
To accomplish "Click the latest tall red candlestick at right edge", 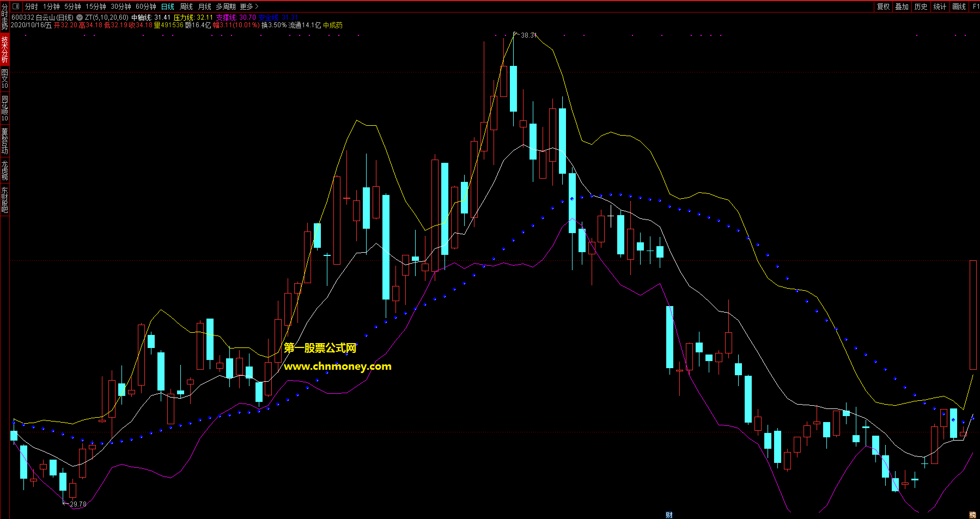I will point(973,315).
